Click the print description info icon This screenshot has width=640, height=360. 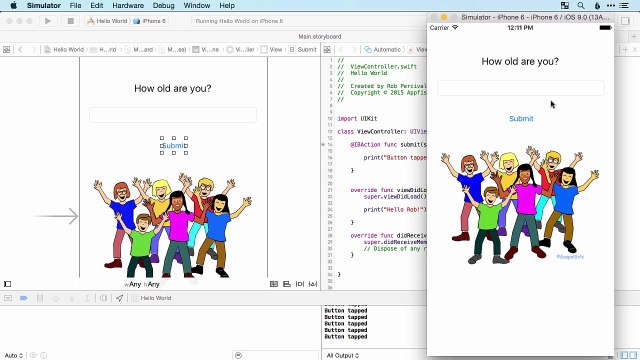click(44, 356)
